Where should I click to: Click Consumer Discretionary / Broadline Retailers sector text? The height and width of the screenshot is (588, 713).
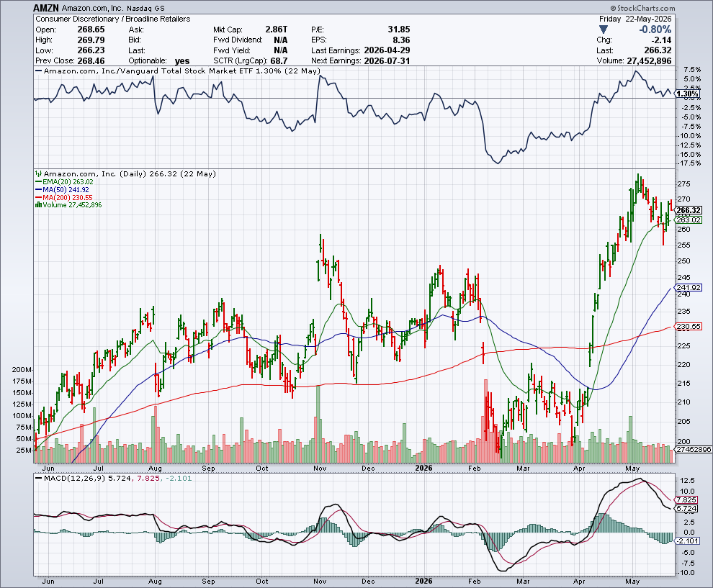pos(113,19)
